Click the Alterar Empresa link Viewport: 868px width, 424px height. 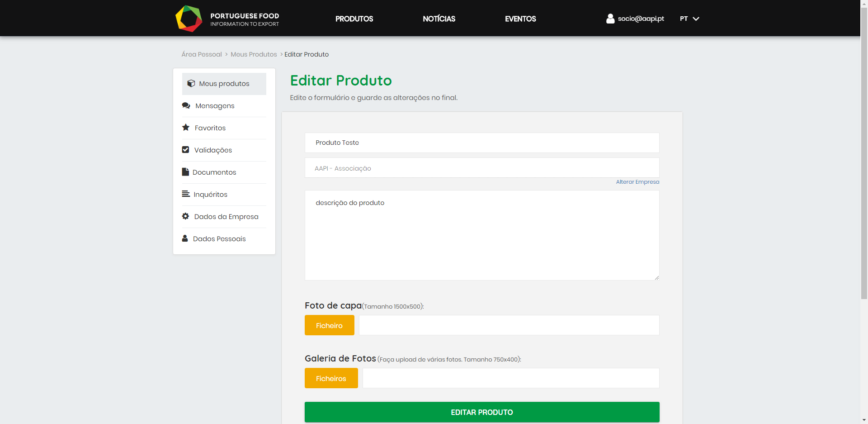(637, 182)
